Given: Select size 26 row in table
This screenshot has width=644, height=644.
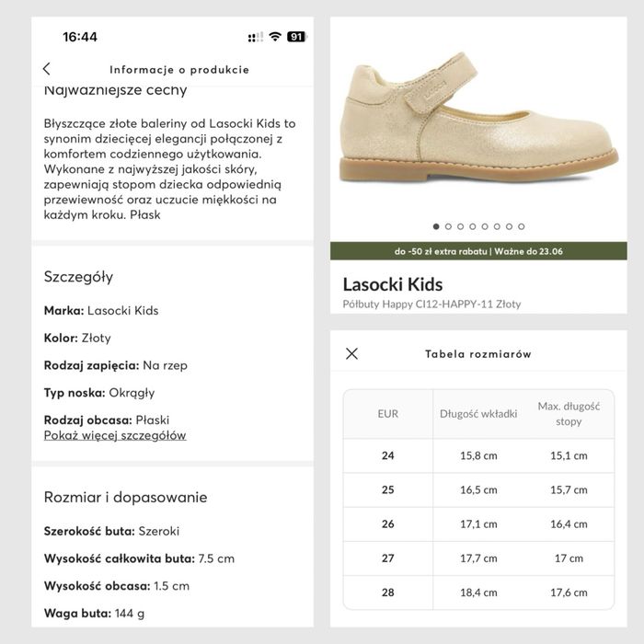Looking at the screenshot, I should click(478, 524).
